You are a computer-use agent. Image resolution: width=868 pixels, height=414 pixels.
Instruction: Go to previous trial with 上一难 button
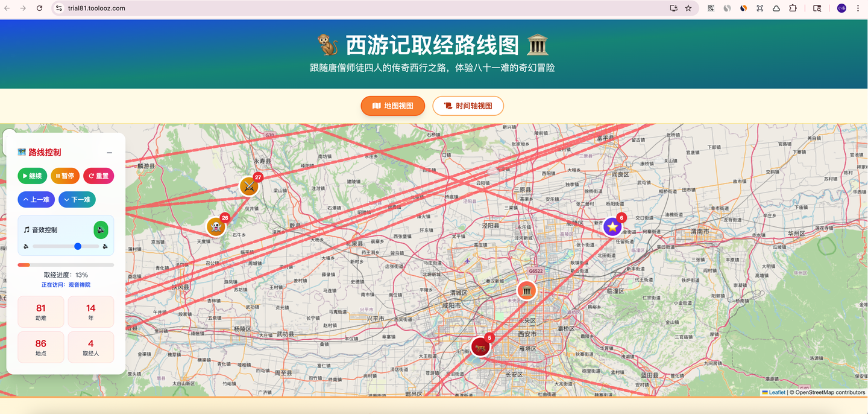pyautogui.click(x=36, y=199)
